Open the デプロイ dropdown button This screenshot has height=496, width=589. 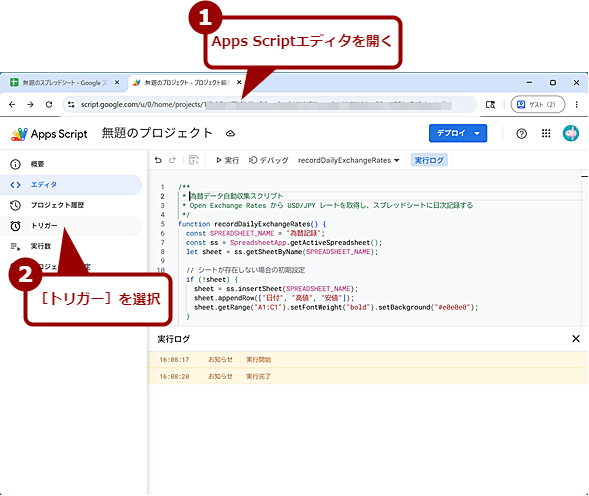click(458, 133)
